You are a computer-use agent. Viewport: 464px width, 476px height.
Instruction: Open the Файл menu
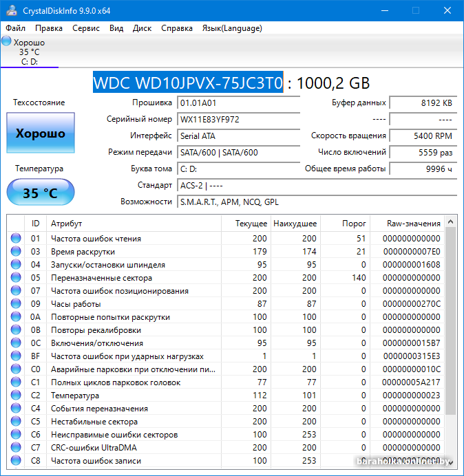click(x=16, y=28)
